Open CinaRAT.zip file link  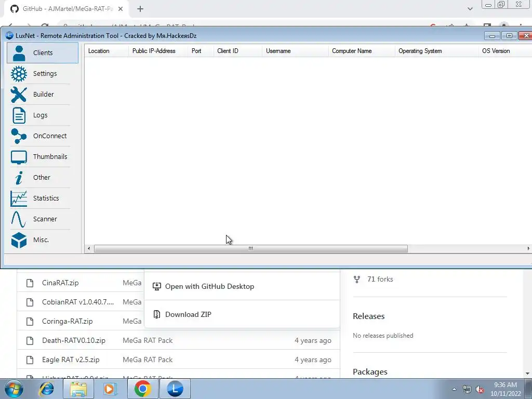tap(60, 283)
